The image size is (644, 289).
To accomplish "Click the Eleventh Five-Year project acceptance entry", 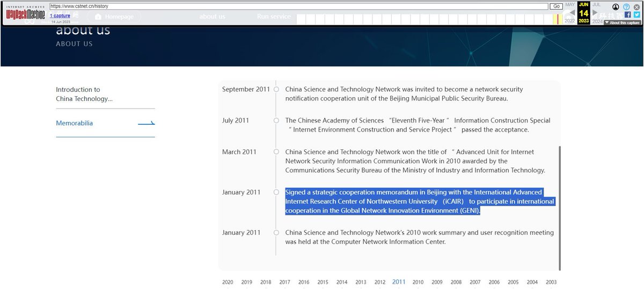I will tap(418, 125).
